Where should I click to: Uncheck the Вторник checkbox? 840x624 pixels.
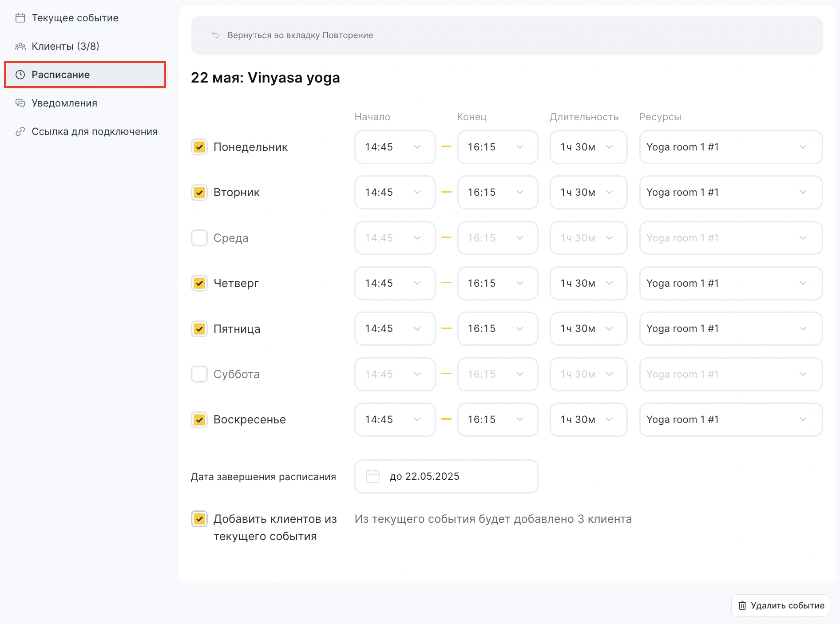199,192
